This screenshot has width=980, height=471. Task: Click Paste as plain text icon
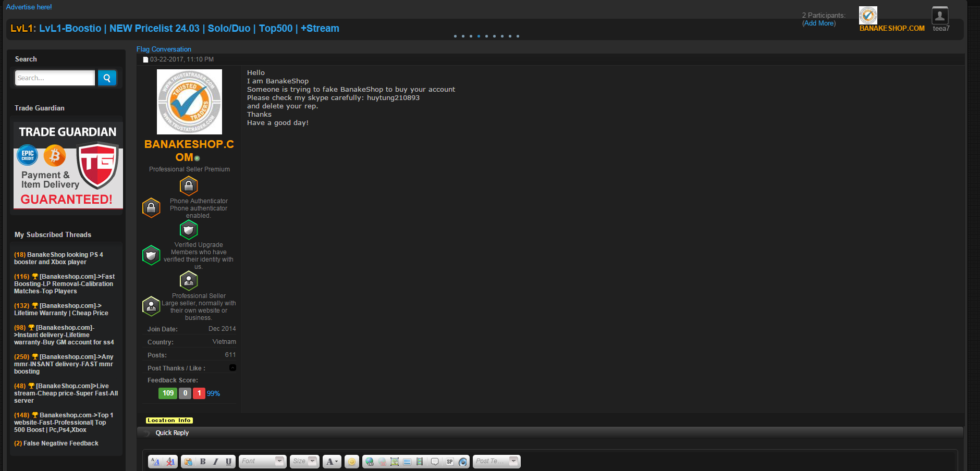[188, 462]
